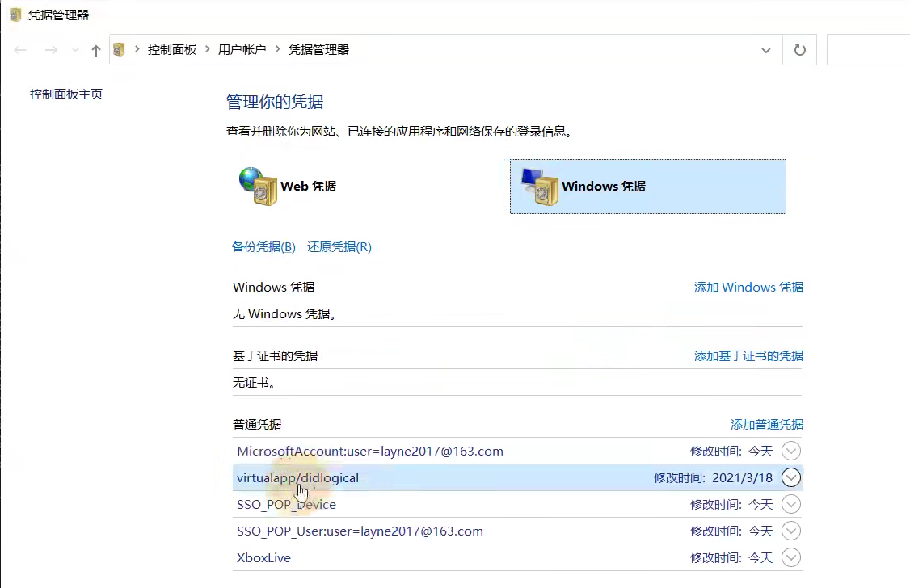This screenshot has height=588, width=910.
Task: Open the 用户帐户 breadcrumb
Action: click(x=242, y=50)
